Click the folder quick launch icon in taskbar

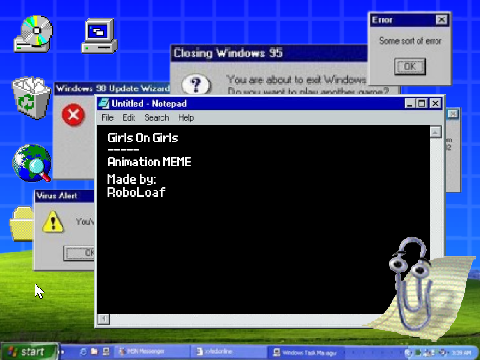(94, 352)
